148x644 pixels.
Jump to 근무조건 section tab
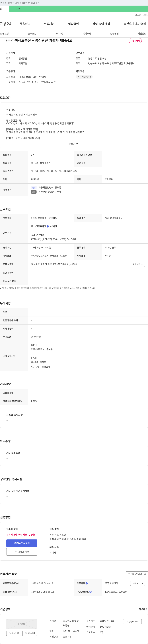32,34
